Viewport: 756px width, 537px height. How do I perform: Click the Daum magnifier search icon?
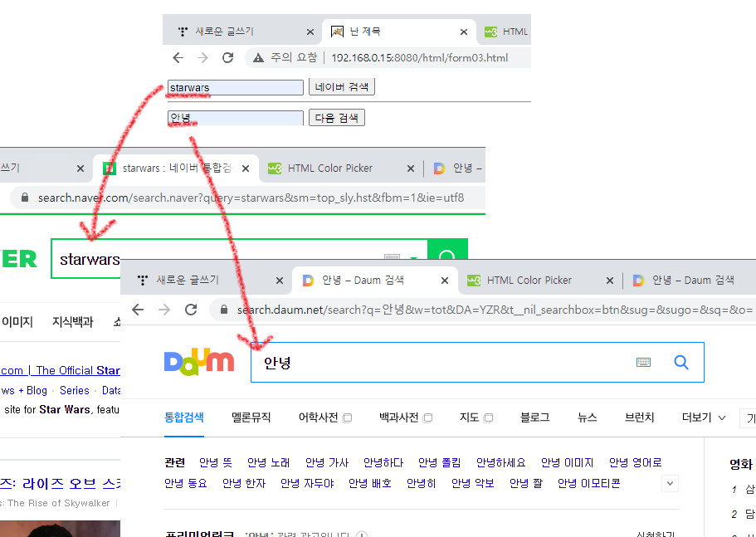[680, 362]
